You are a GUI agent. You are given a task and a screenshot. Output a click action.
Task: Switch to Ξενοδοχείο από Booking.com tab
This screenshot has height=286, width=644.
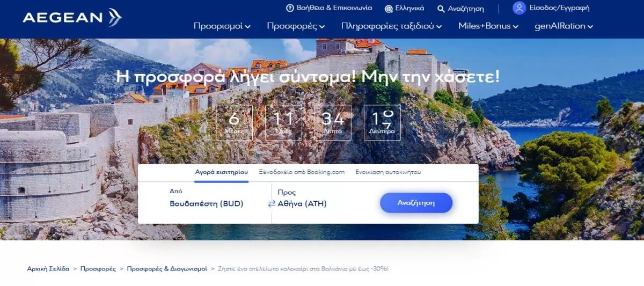[x=302, y=172]
